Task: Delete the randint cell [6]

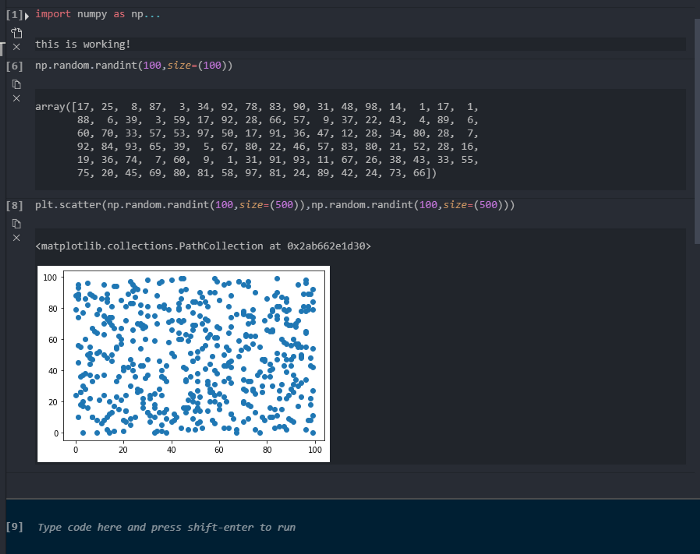Action: click(x=16, y=98)
